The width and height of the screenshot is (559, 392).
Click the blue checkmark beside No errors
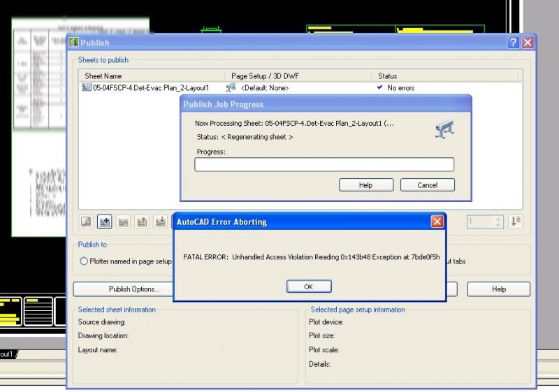(x=380, y=87)
